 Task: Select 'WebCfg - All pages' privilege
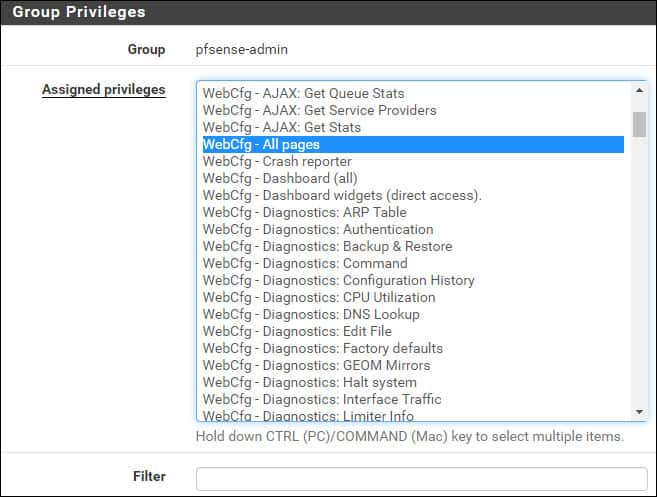[262, 144]
